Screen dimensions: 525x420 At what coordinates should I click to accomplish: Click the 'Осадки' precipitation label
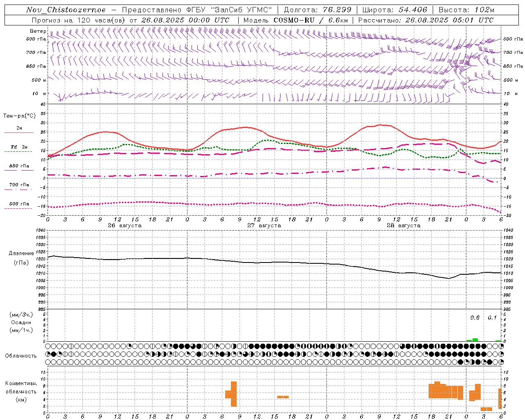tap(21, 322)
